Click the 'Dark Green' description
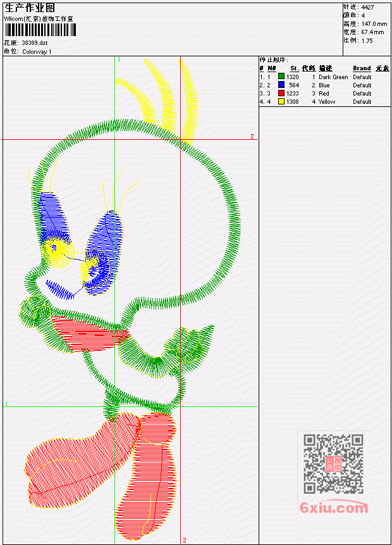 point(333,77)
